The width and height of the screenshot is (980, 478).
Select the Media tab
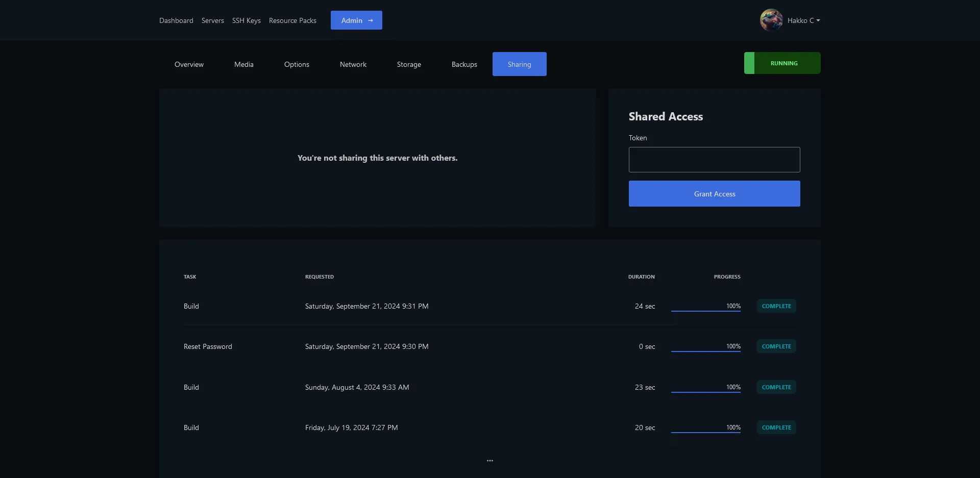243,64
